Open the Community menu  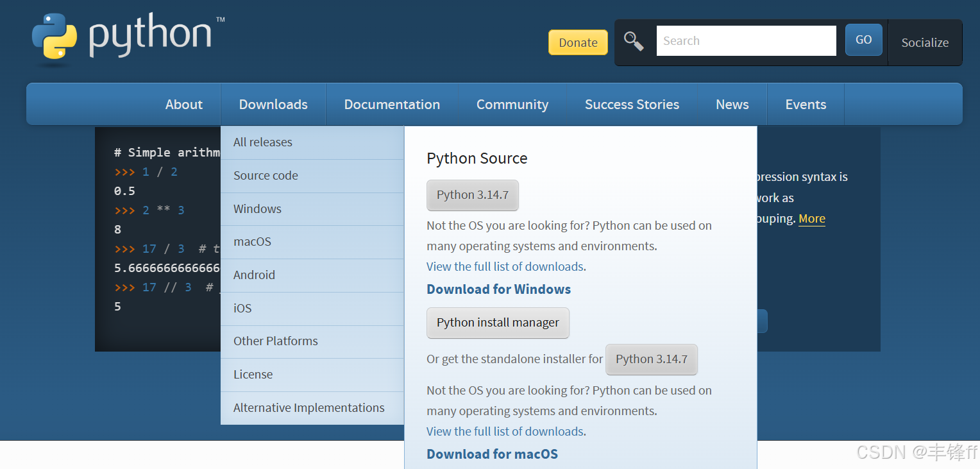pyautogui.click(x=512, y=105)
